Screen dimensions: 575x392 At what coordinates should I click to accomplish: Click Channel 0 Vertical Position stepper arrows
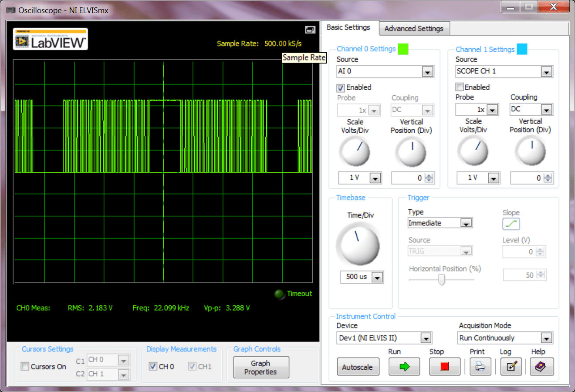429,178
